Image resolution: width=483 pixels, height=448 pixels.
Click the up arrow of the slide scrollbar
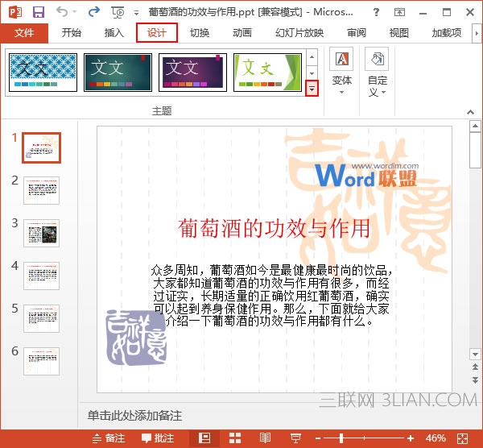(475, 127)
